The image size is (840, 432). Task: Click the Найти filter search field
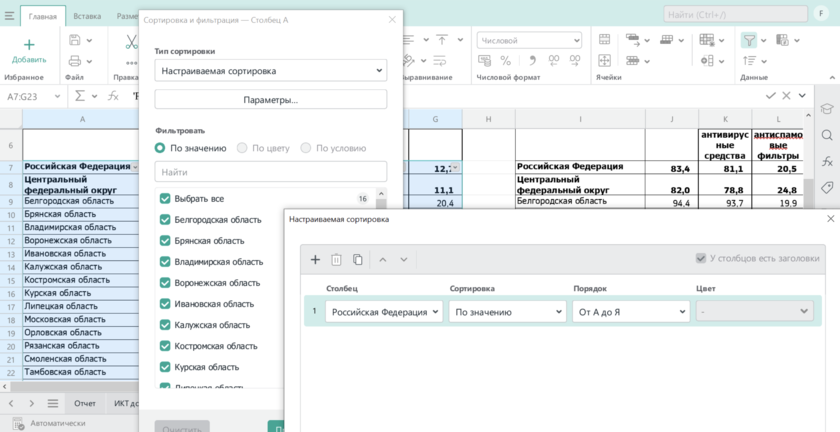point(270,172)
